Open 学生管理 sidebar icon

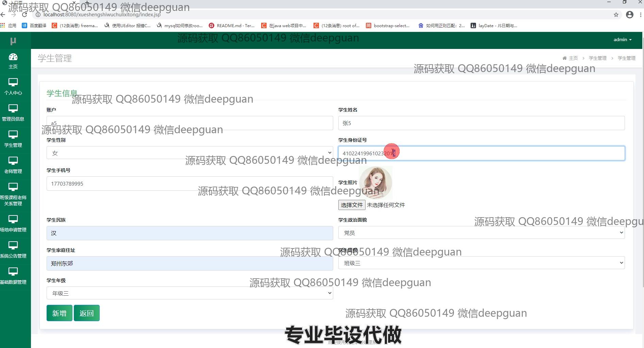[x=13, y=135]
